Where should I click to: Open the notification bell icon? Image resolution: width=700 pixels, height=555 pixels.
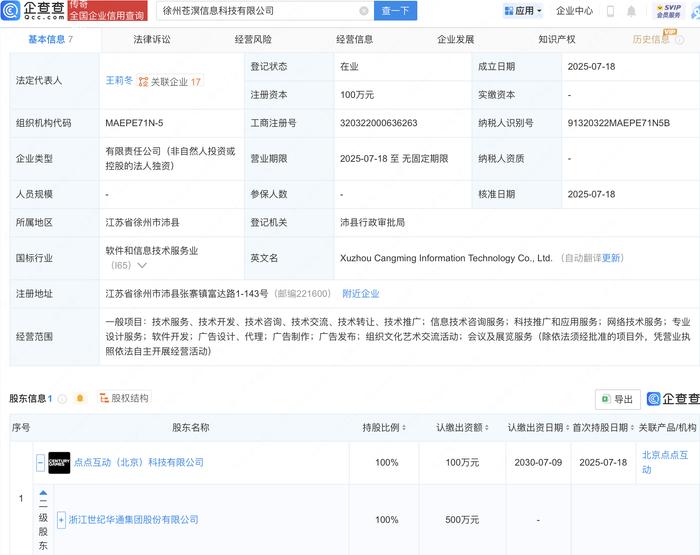tap(631, 11)
